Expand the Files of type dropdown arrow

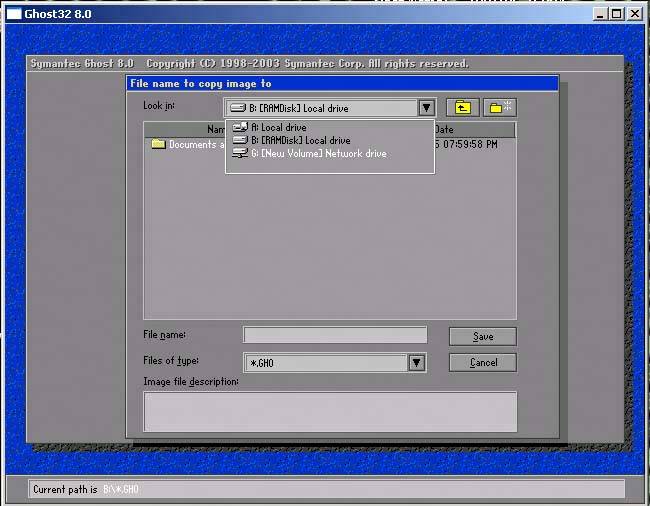pos(417,363)
